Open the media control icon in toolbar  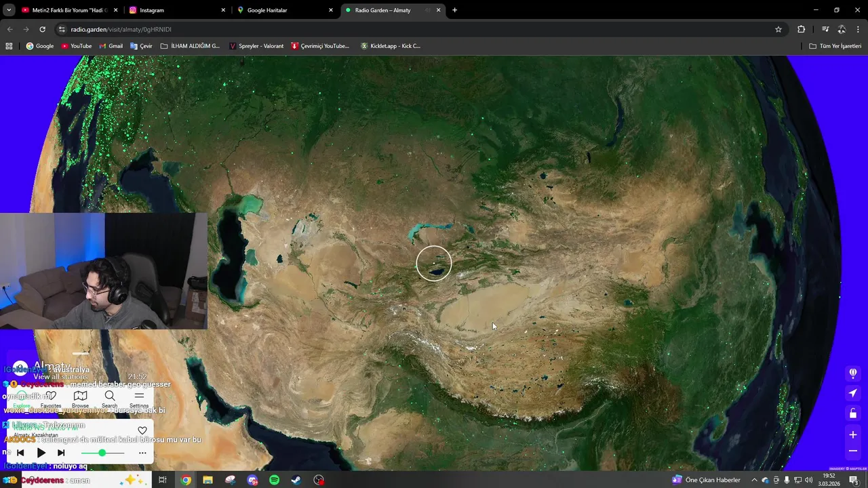(825, 29)
